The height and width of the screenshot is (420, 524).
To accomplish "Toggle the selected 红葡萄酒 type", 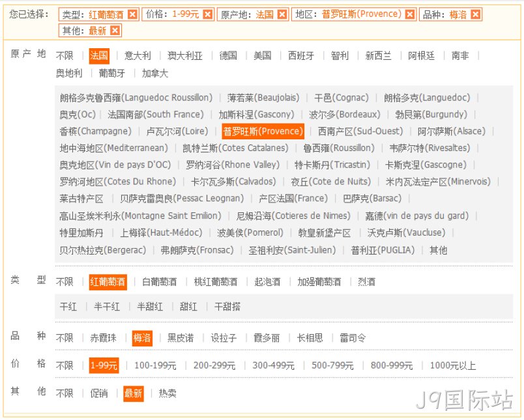I will coord(108,282).
